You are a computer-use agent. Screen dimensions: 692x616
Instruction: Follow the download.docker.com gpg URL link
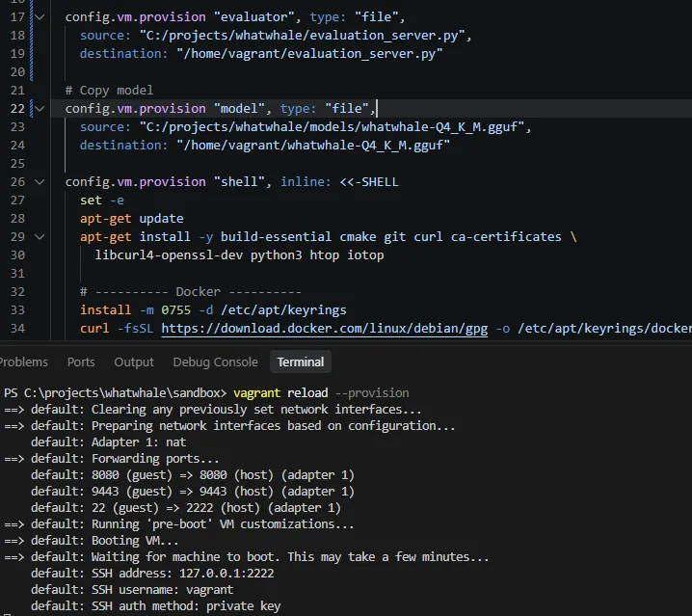(325, 329)
